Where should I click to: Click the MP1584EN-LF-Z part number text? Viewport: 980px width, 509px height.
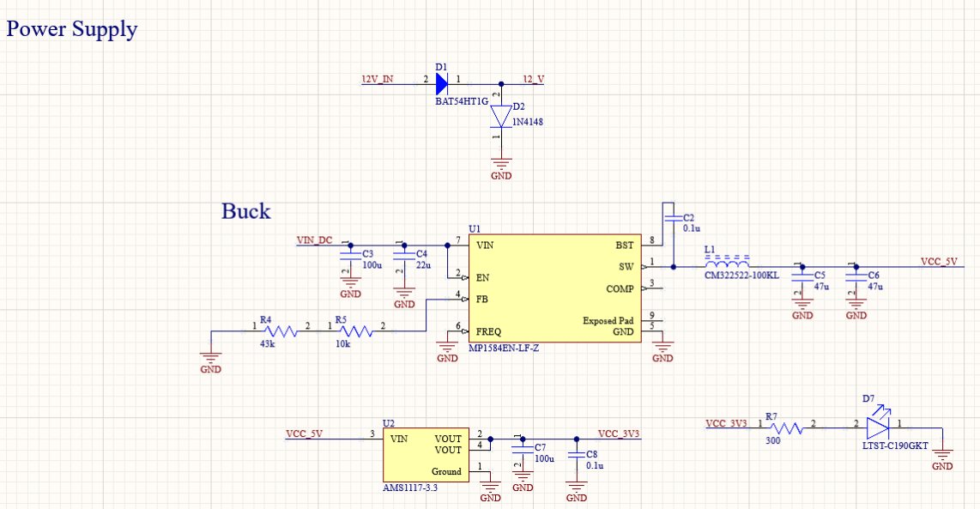click(x=504, y=348)
